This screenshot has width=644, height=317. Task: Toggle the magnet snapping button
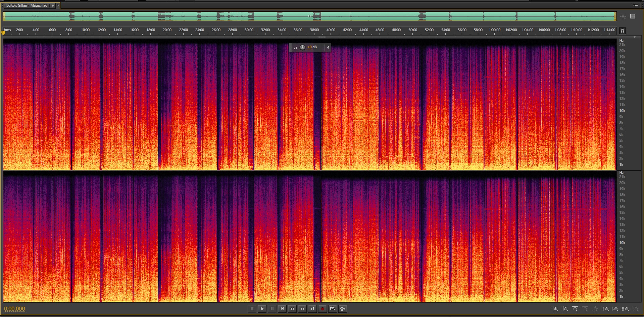click(622, 31)
